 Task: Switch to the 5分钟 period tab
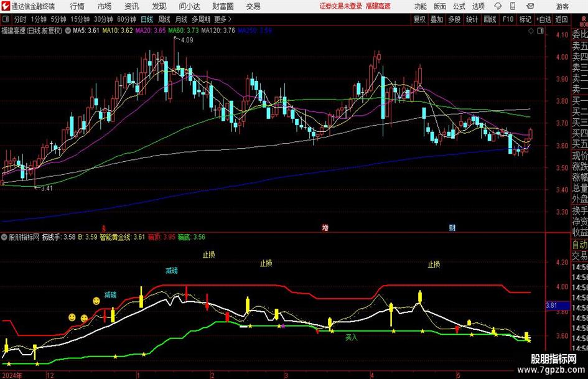tap(58, 19)
